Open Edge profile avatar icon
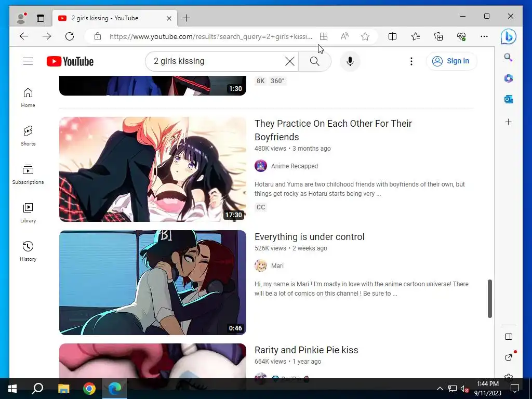The image size is (532, 399). pyautogui.click(x=21, y=18)
